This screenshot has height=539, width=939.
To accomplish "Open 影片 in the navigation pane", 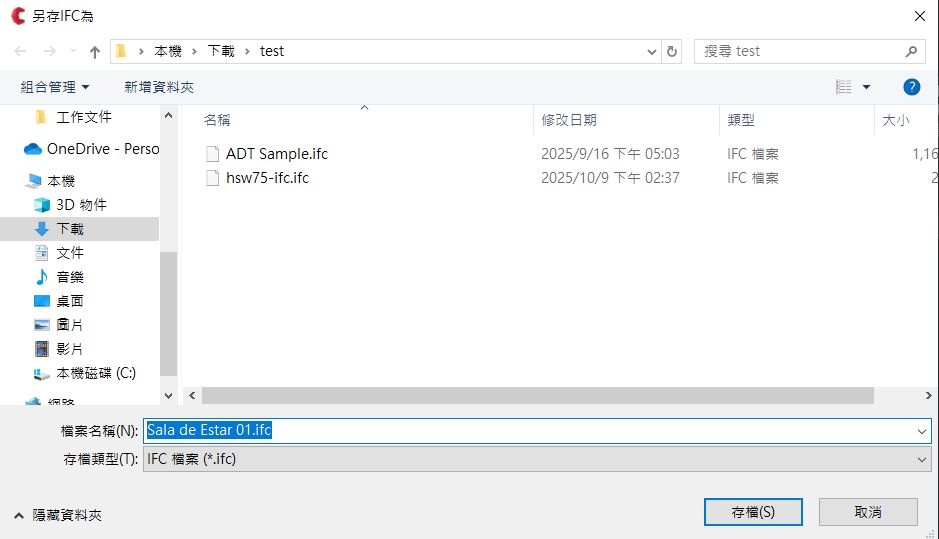I will [x=70, y=349].
